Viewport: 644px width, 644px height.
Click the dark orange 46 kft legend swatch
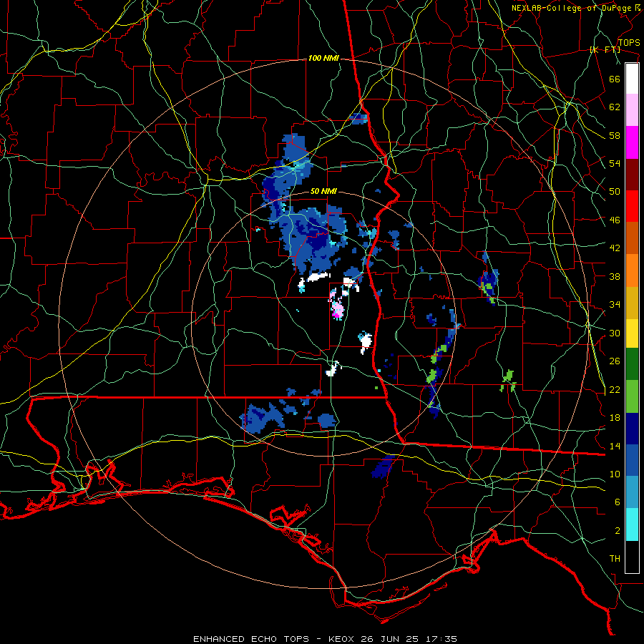pos(632,238)
